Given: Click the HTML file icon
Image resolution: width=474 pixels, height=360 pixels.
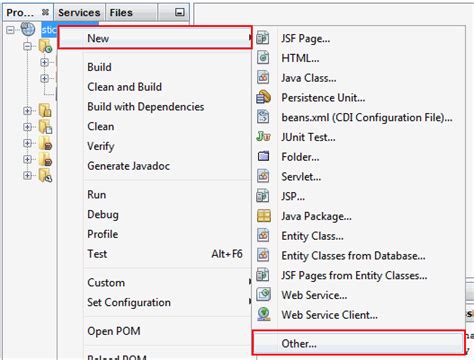Looking at the screenshot, I should coord(263,58).
